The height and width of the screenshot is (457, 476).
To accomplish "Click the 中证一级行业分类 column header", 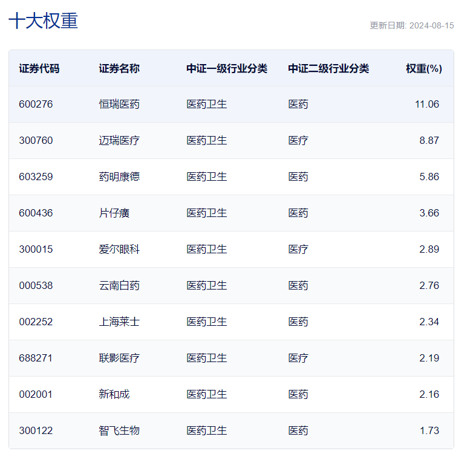I will [x=227, y=68].
